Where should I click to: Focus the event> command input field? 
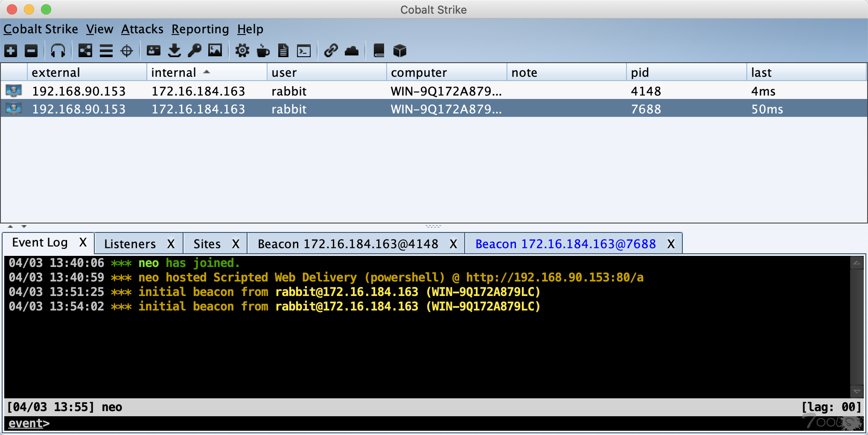(x=434, y=423)
